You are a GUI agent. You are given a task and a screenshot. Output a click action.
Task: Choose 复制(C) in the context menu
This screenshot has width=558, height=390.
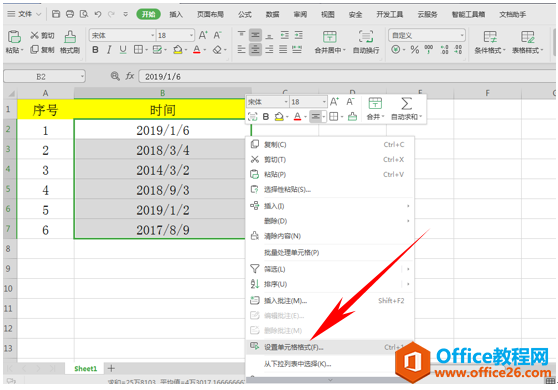pyautogui.click(x=330, y=144)
